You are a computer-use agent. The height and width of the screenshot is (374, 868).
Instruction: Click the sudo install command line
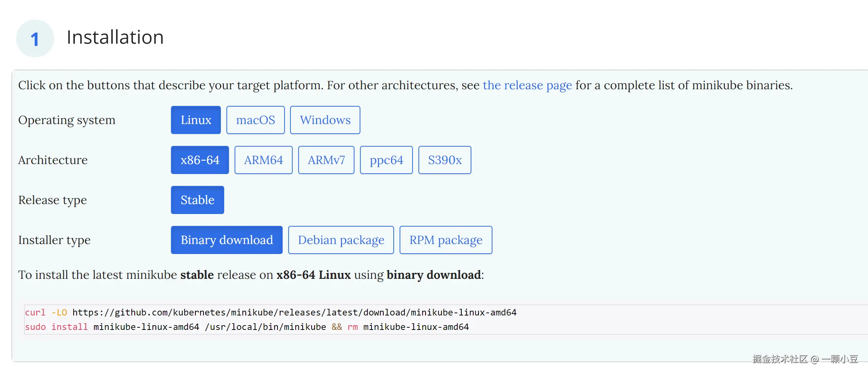coord(247,327)
